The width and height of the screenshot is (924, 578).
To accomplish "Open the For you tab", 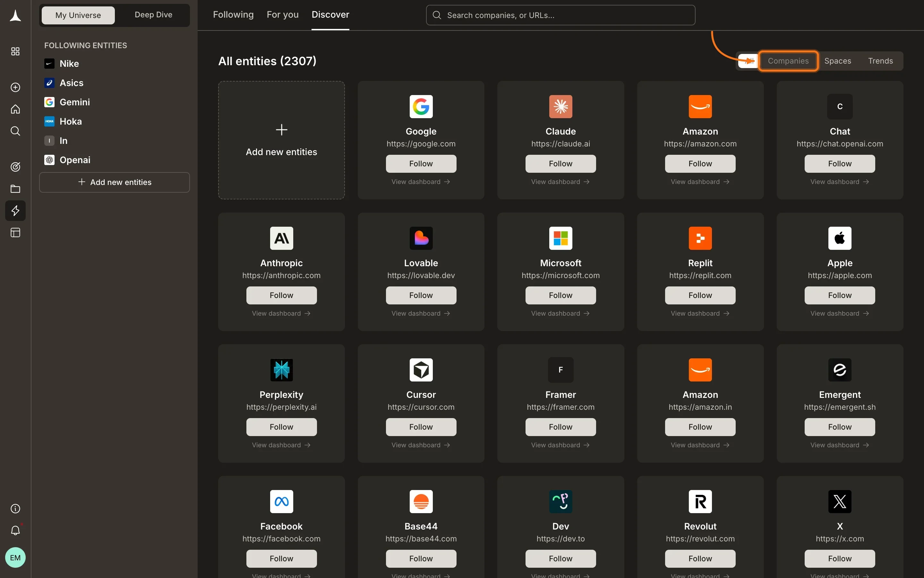I will tap(283, 15).
